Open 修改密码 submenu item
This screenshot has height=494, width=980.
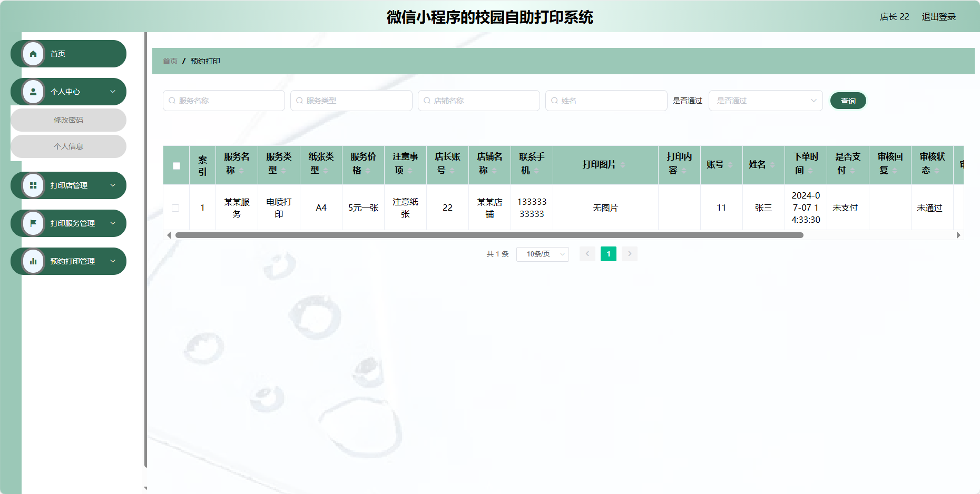tap(68, 120)
